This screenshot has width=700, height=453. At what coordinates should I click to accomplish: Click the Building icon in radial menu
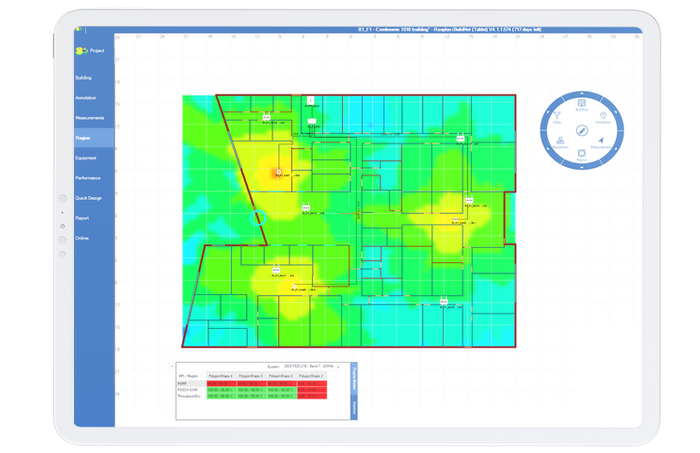tap(582, 104)
